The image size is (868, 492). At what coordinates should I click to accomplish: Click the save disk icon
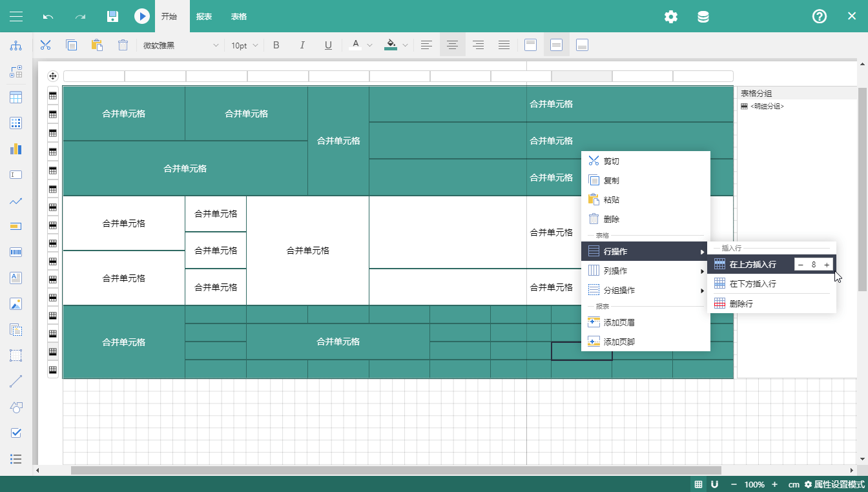point(112,16)
